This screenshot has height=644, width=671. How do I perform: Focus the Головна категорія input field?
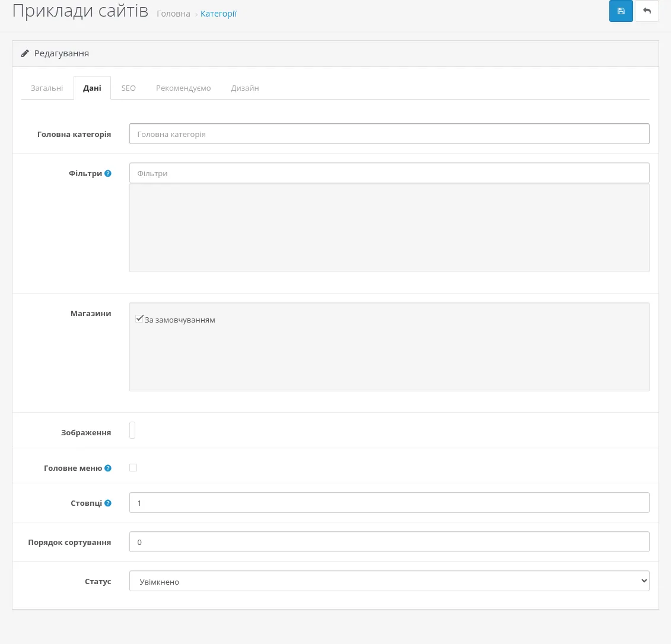click(x=389, y=134)
